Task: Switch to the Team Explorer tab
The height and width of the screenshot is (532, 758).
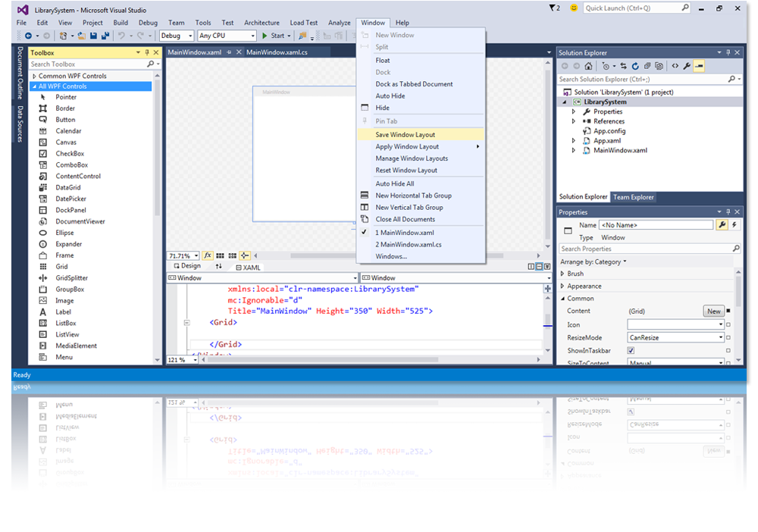Action: pyautogui.click(x=634, y=196)
